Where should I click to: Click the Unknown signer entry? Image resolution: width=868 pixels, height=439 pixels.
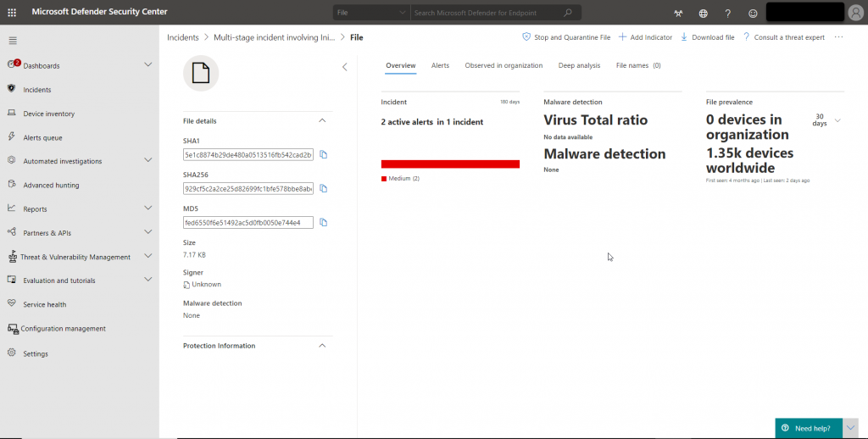click(x=202, y=284)
